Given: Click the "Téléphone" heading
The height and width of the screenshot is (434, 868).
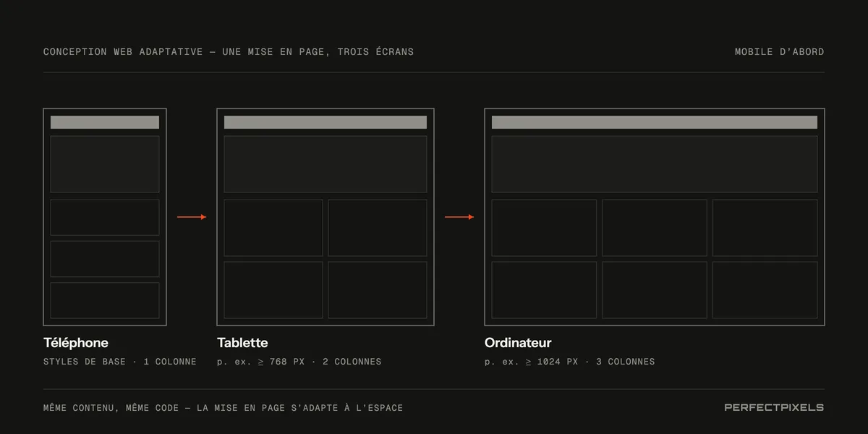Looking at the screenshot, I should tap(76, 343).
